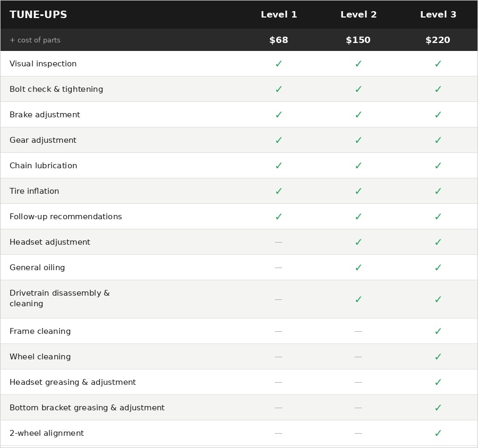Click the $68 price
This screenshot has height=448, width=478.
tap(279, 40)
